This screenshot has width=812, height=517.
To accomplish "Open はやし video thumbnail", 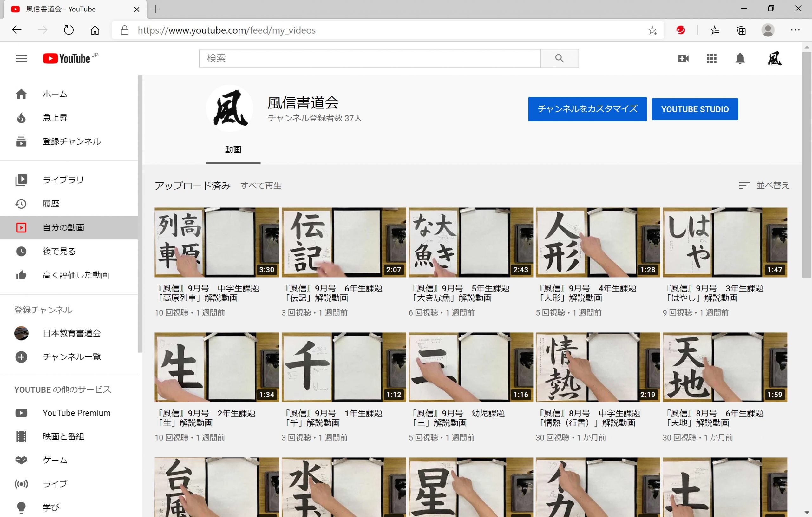I will (x=725, y=242).
